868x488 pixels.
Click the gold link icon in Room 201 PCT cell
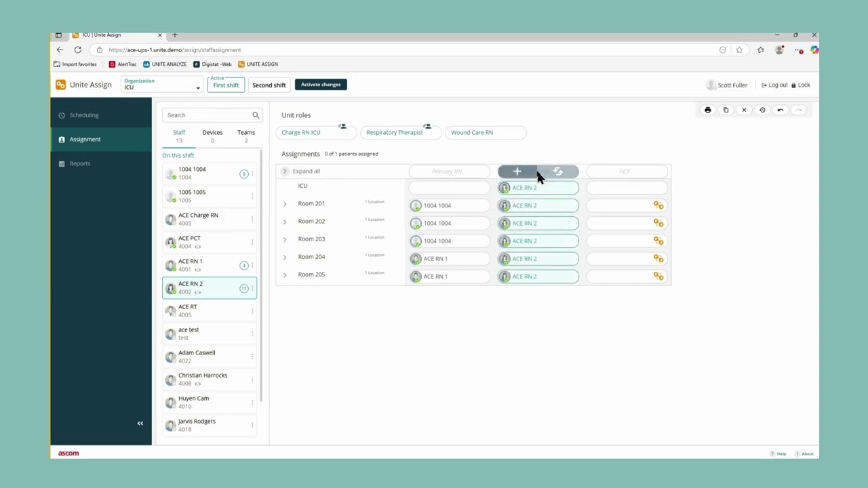pos(658,205)
